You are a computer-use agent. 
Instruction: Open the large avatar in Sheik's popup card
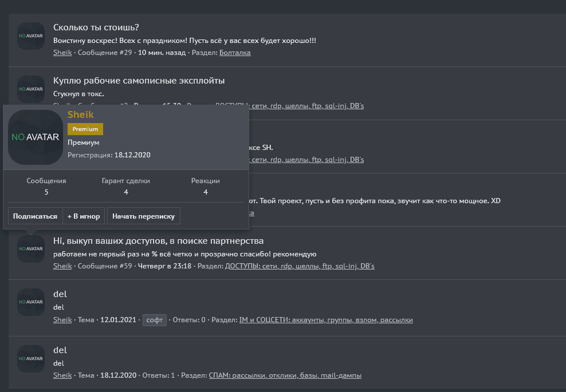pos(36,137)
